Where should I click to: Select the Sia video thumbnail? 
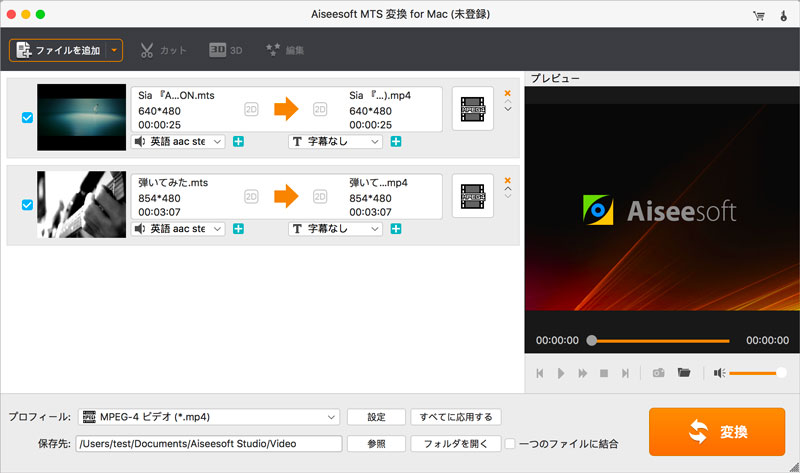82,117
